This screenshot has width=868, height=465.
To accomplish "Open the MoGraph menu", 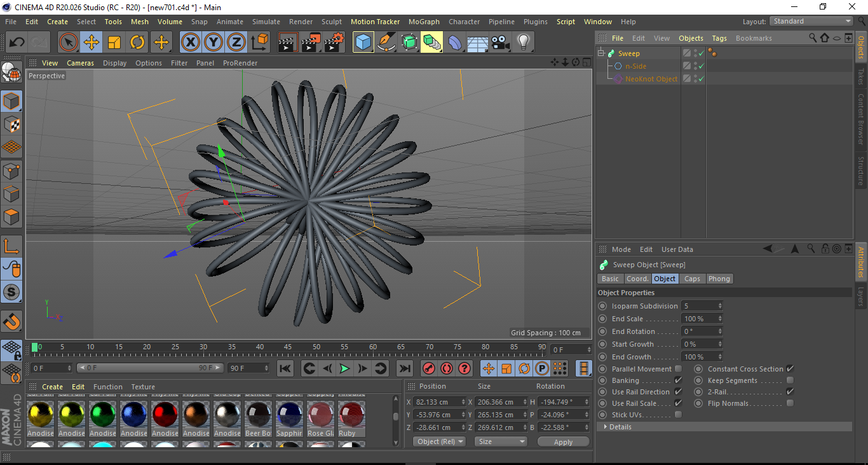I will [x=424, y=22].
